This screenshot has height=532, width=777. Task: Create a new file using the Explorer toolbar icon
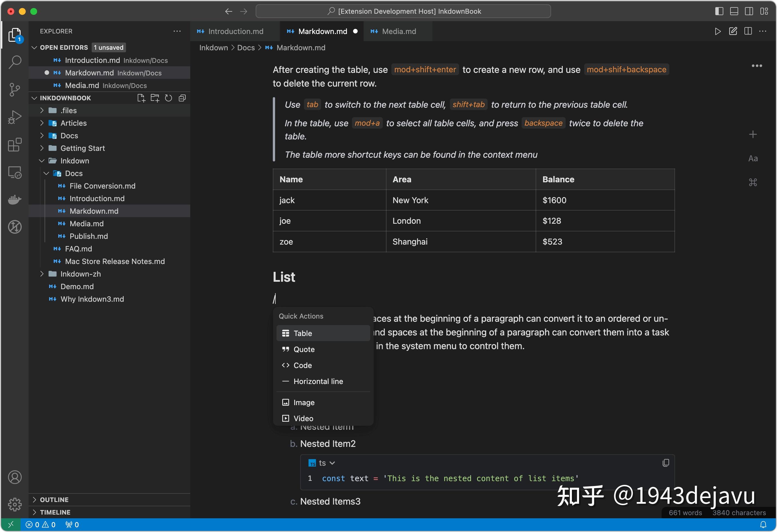point(141,98)
